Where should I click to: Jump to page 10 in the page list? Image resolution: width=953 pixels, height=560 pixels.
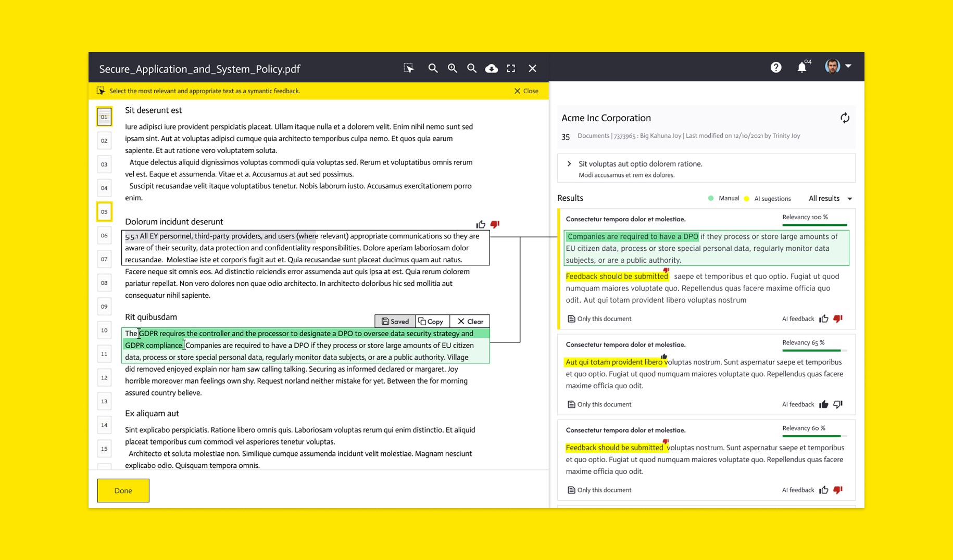point(104,330)
